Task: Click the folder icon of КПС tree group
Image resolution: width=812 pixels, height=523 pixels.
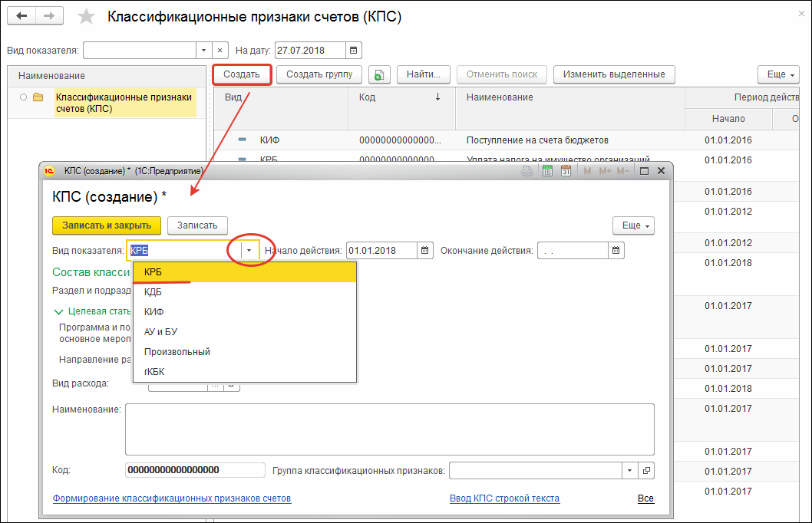Action: [38, 97]
